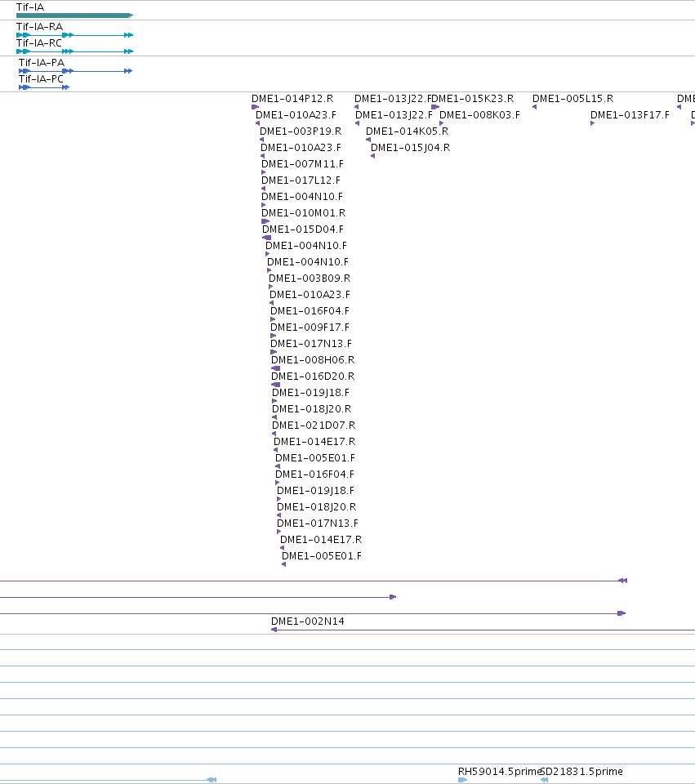The height and width of the screenshot is (784, 695).
Task: Open the DME1-015J04.R feature label
Action: click(411, 148)
